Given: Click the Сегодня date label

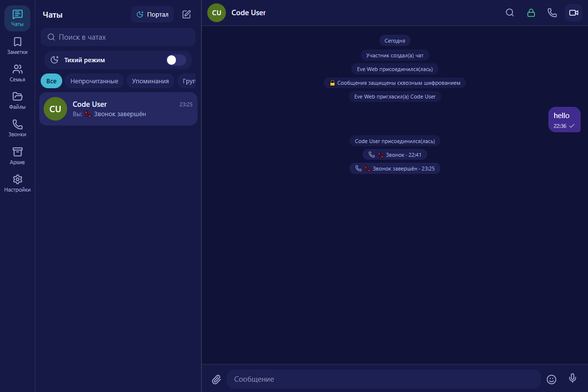Looking at the screenshot, I should pyautogui.click(x=395, y=41).
